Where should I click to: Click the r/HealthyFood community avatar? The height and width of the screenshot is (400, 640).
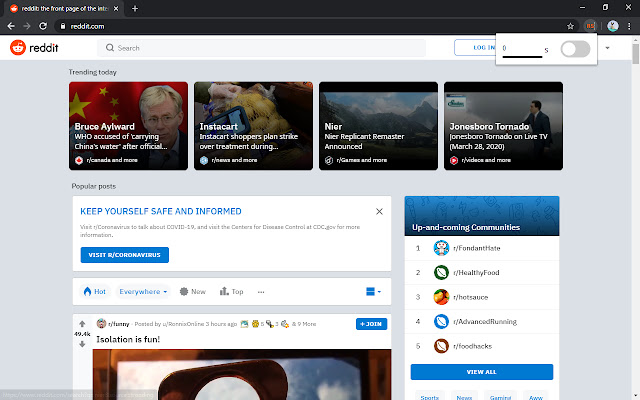coord(441,273)
